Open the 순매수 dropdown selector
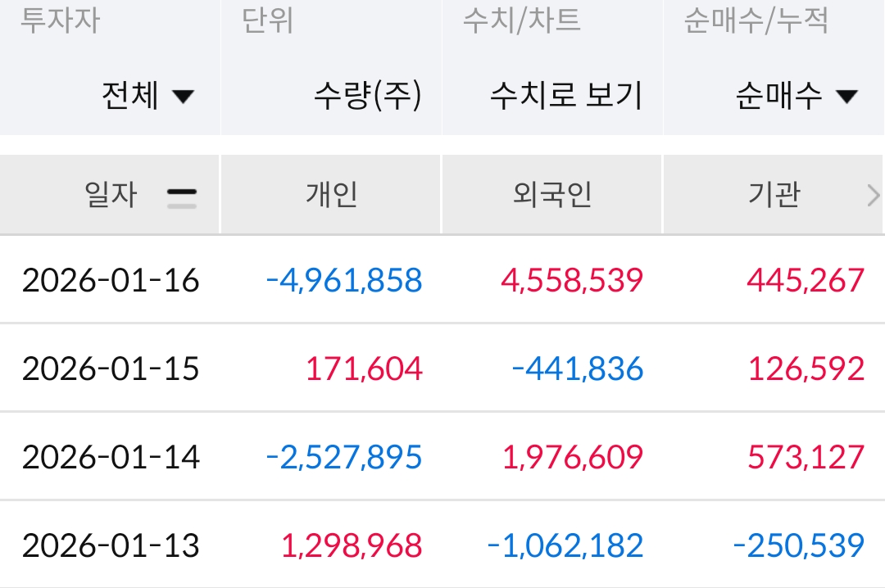 (796, 97)
